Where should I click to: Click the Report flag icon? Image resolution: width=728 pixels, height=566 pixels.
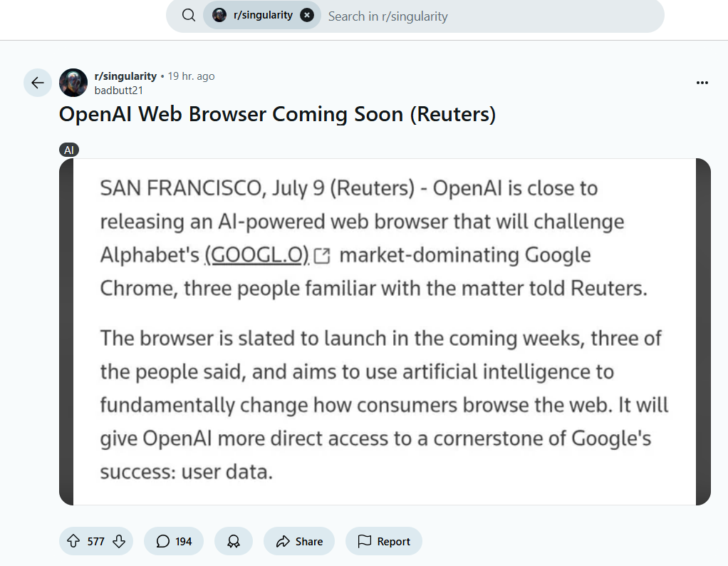[365, 541]
